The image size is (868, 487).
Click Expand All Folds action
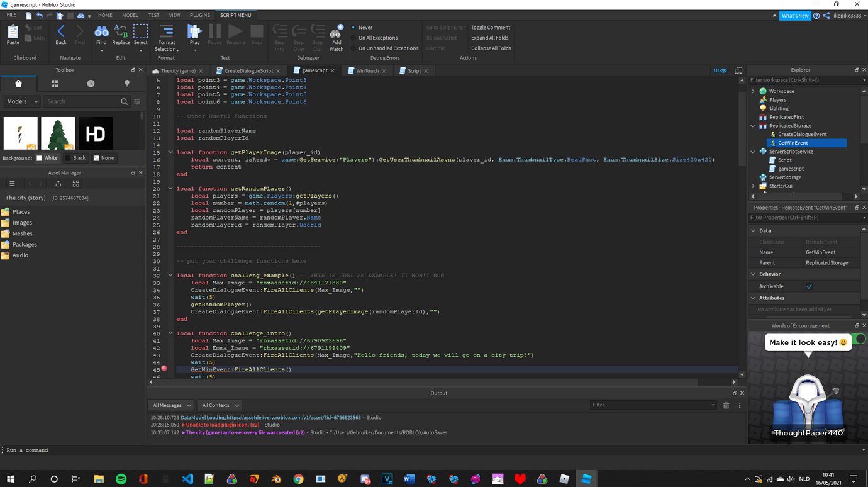pos(489,38)
